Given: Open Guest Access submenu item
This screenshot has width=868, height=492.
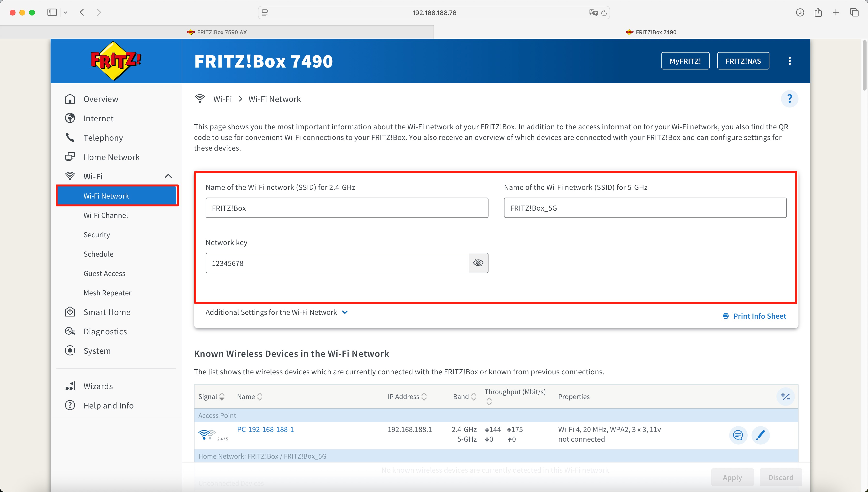Looking at the screenshot, I should (104, 273).
